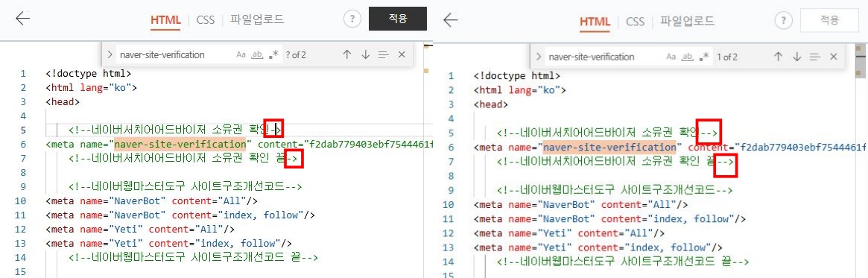Click highlighted naver-site-verification in left editor
This screenshot has height=278, width=868.
tap(180, 144)
